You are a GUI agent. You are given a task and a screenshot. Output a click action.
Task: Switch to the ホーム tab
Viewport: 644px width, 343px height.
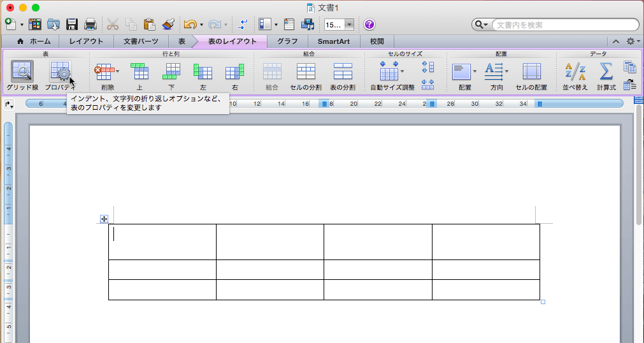point(34,41)
